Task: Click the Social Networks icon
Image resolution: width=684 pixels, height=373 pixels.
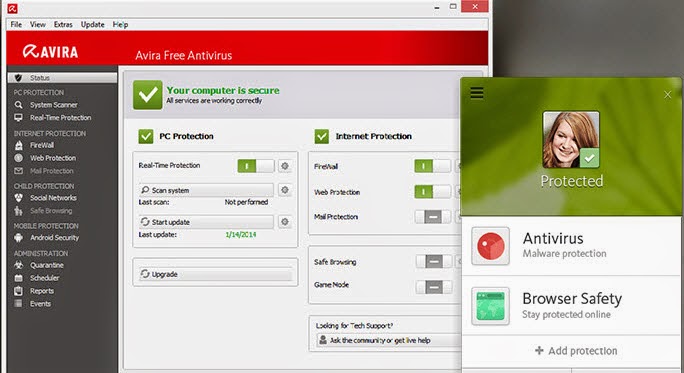Action: (18, 198)
